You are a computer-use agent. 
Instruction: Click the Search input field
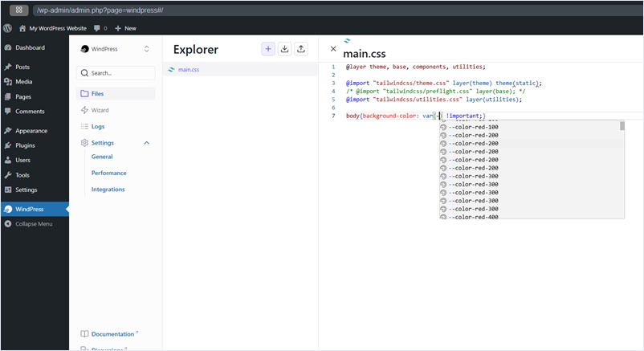coord(116,73)
